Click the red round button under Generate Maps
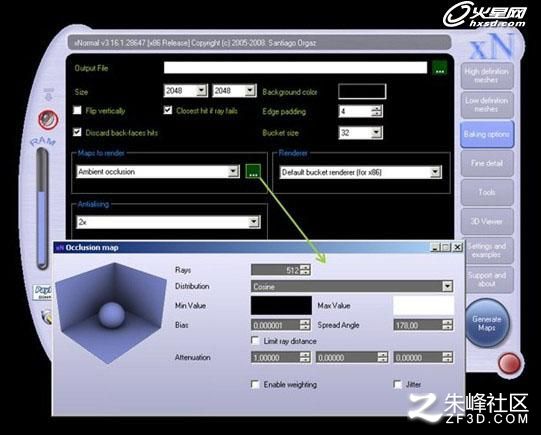541x435 pixels. (x=510, y=363)
